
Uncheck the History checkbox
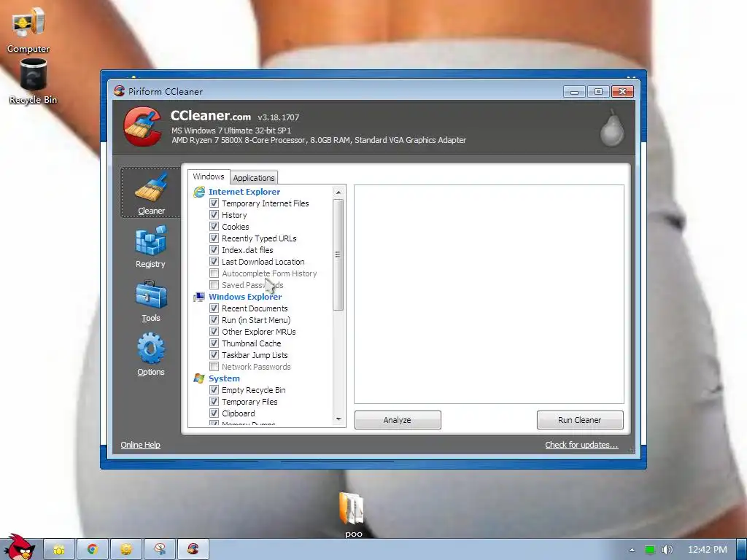[214, 215]
